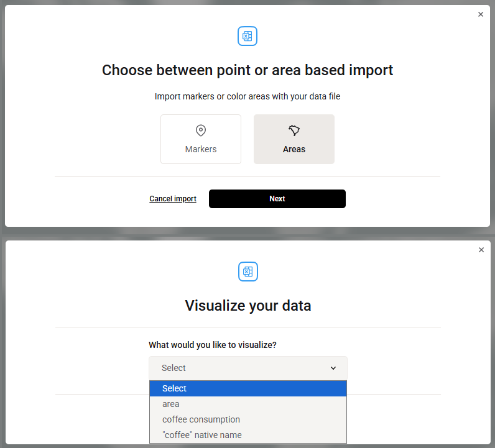Click the region shape icon in Areas
This screenshot has width=495, height=448.
point(294,130)
